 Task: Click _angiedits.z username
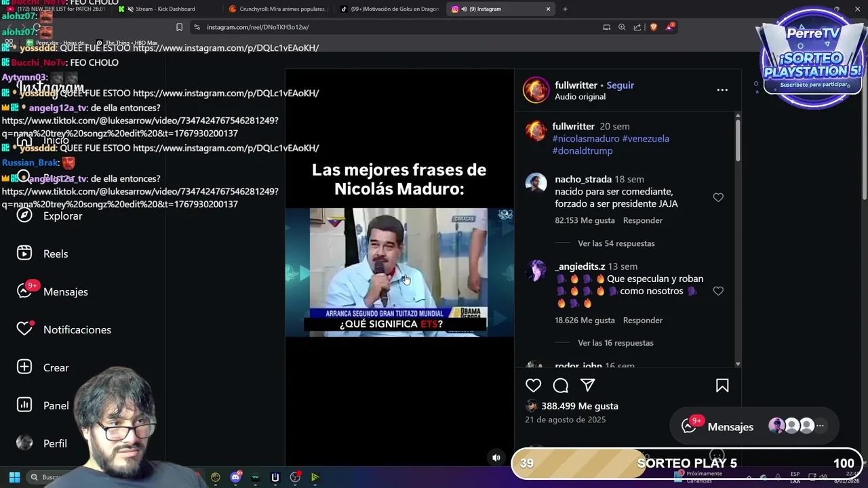580,266
